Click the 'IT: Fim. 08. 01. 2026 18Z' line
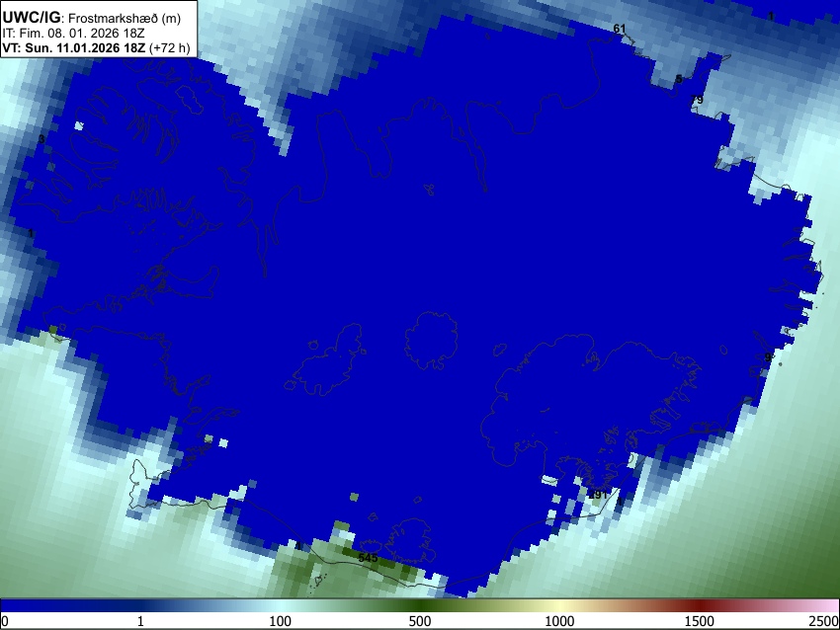The height and width of the screenshot is (630, 840). pyautogui.click(x=73, y=34)
